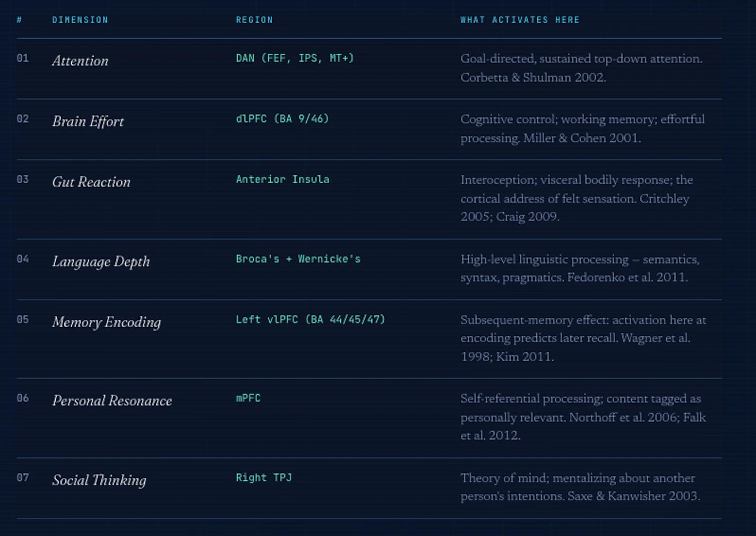The image size is (756, 536).
Task: Click row number 03
Action: (x=23, y=179)
